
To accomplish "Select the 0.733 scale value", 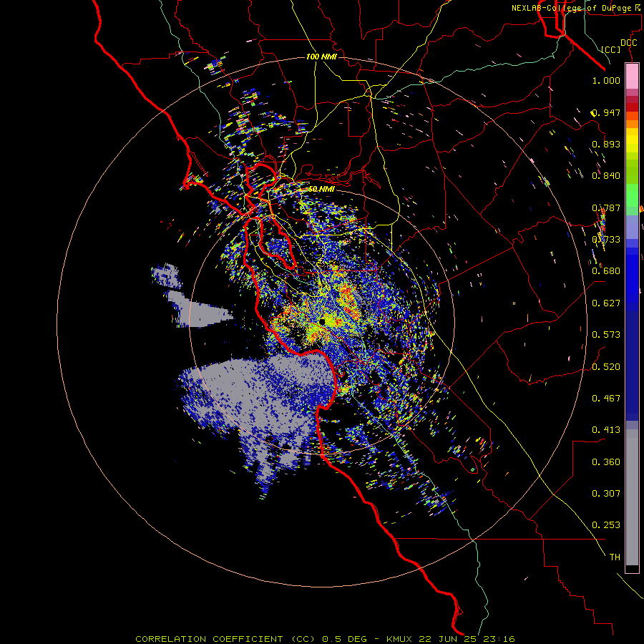I will click(606, 240).
